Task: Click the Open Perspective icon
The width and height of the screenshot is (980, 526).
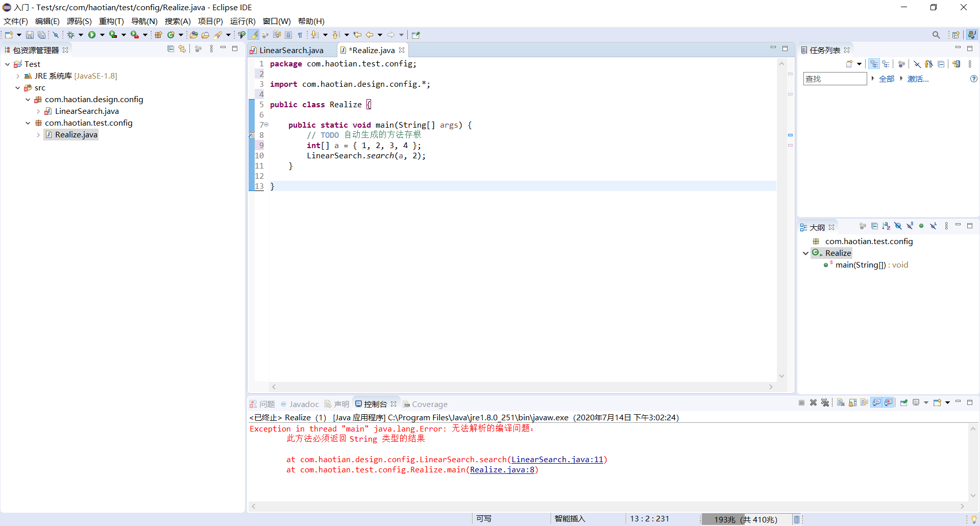Action: 956,35
